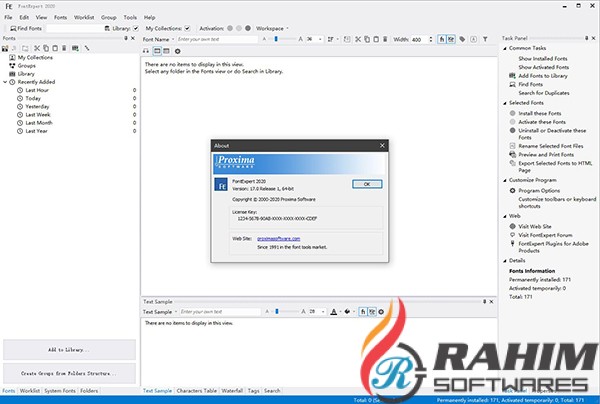Pin the Fonts panel

(x=126, y=38)
